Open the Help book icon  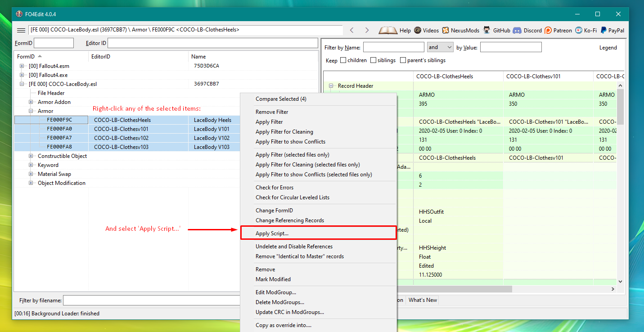click(388, 30)
